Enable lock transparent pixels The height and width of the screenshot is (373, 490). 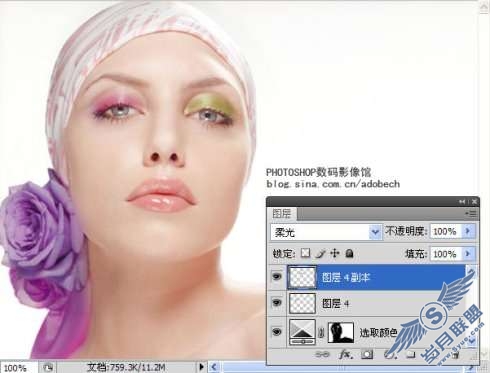(305, 253)
